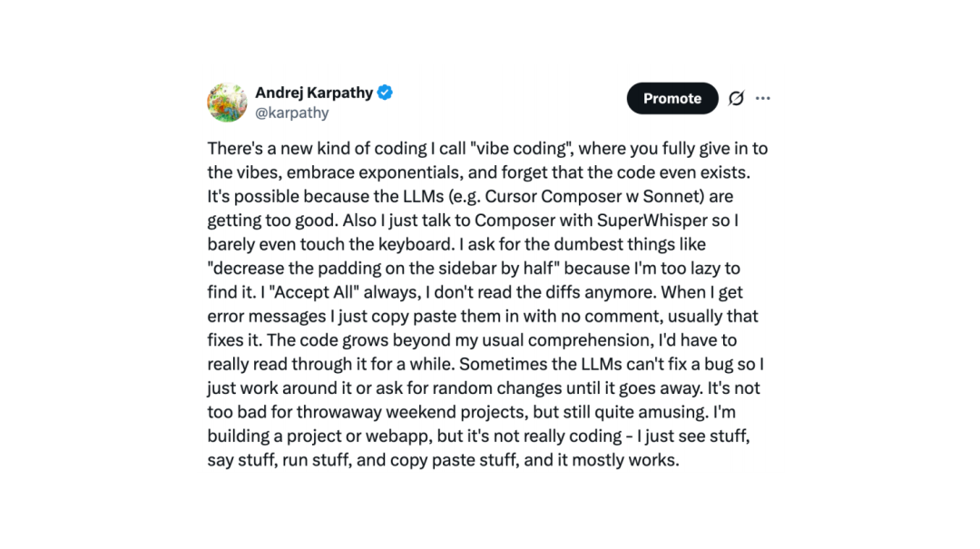The image size is (980, 549).
Task: Click the Promote button
Action: click(672, 98)
